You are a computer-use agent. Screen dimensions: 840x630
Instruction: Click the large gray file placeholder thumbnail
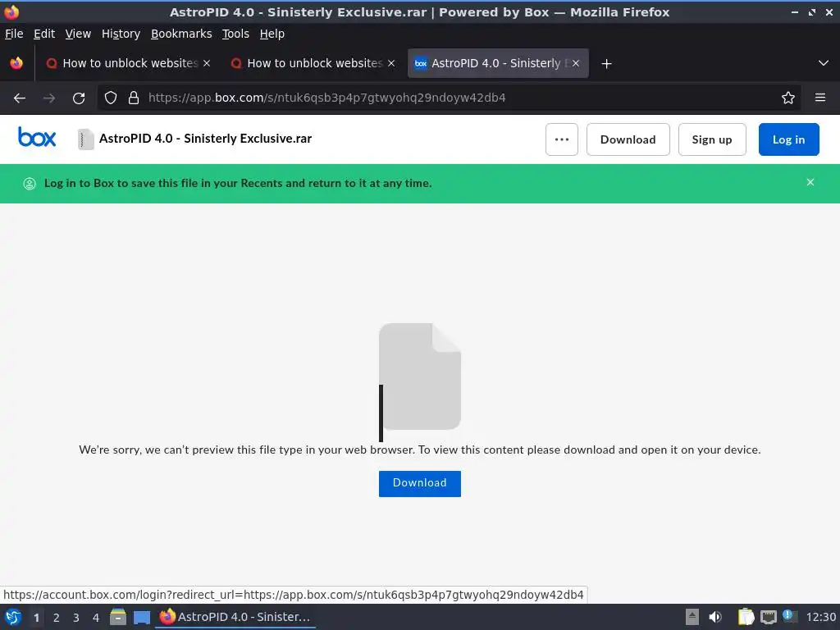pyautogui.click(x=419, y=376)
